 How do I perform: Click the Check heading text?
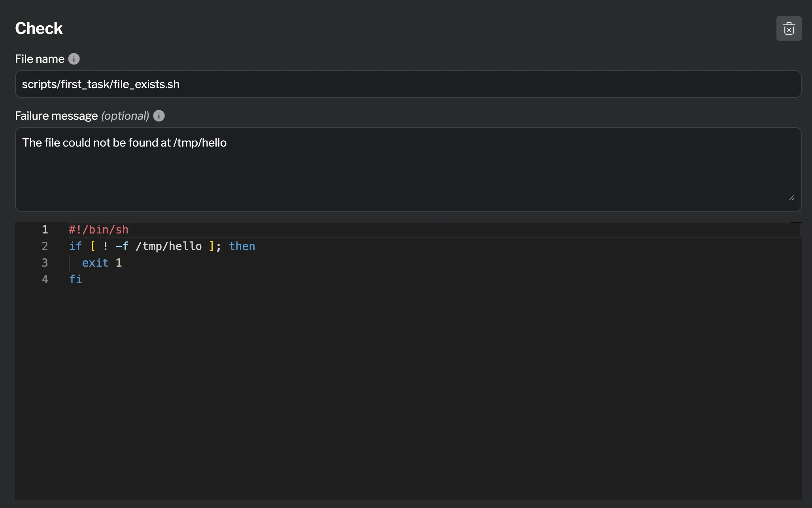click(39, 28)
